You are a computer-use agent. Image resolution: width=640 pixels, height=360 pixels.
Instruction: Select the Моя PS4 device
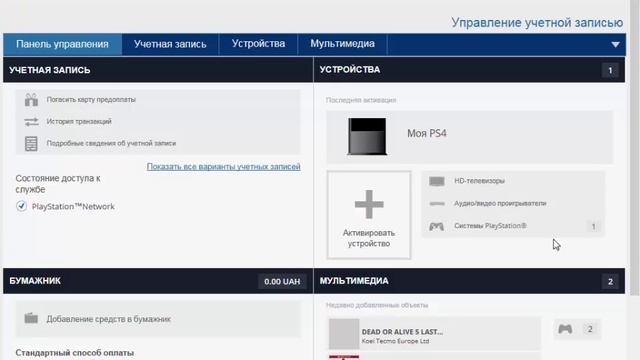tap(469, 137)
